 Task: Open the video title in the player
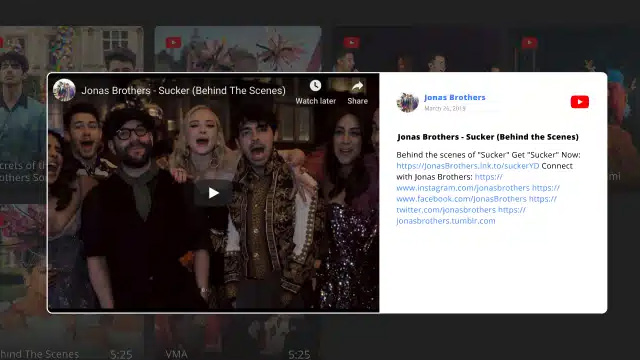183,91
